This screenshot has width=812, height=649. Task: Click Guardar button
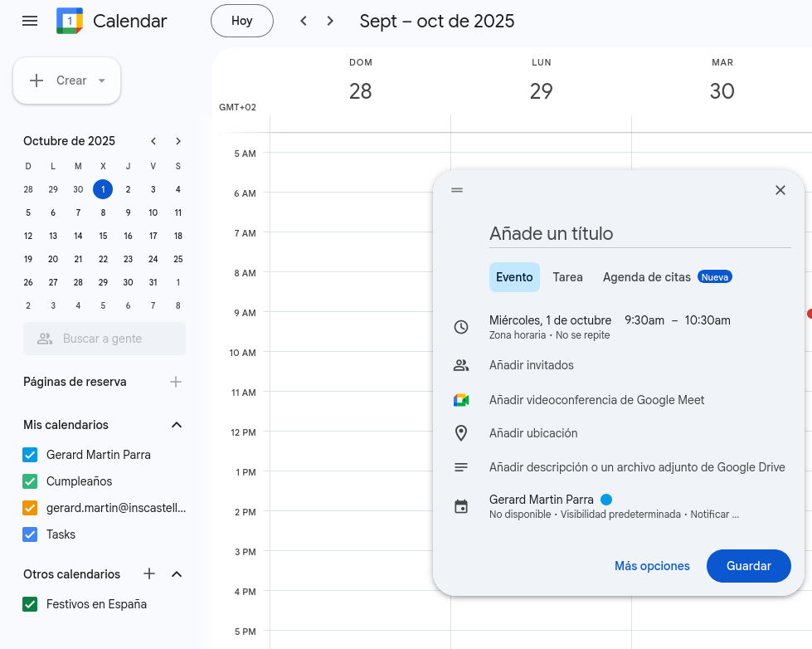coord(748,566)
